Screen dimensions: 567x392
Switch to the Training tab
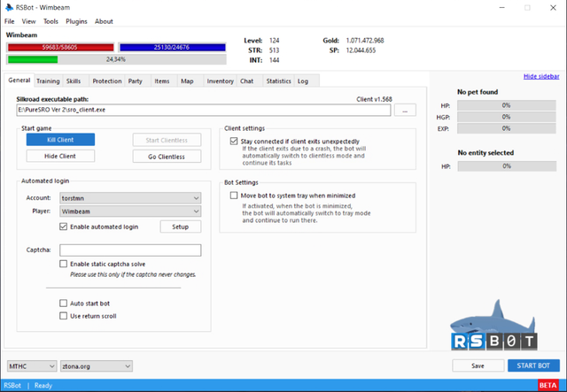point(48,81)
